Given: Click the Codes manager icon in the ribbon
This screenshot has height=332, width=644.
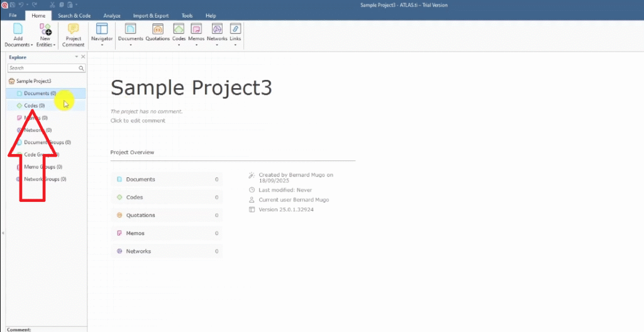Looking at the screenshot, I should [x=179, y=30].
